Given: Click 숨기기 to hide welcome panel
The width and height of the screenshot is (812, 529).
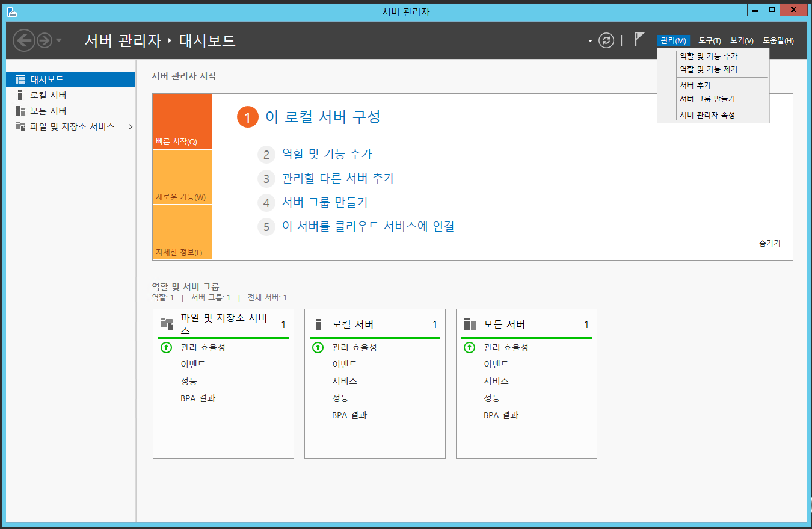Looking at the screenshot, I should pyautogui.click(x=769, y=243).
